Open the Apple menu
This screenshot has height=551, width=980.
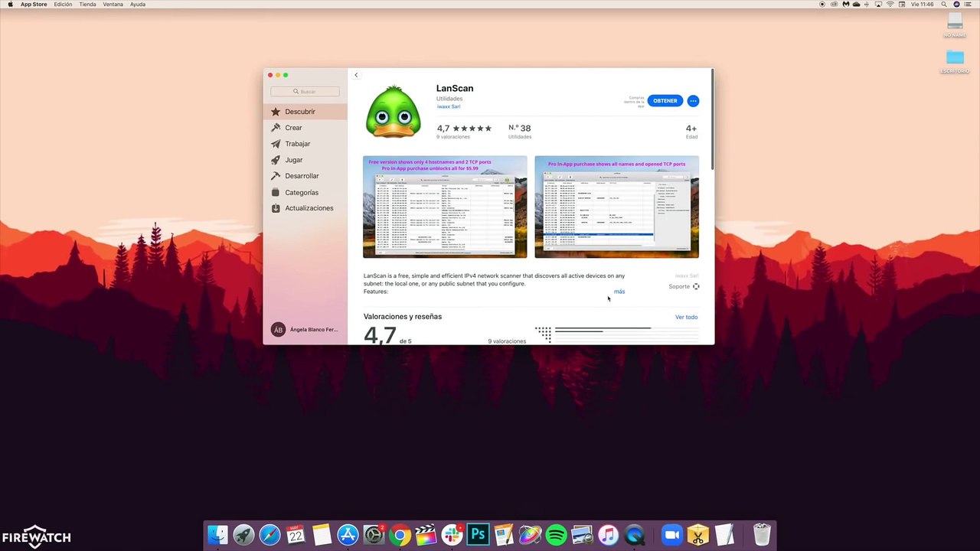tap(10, 4)
